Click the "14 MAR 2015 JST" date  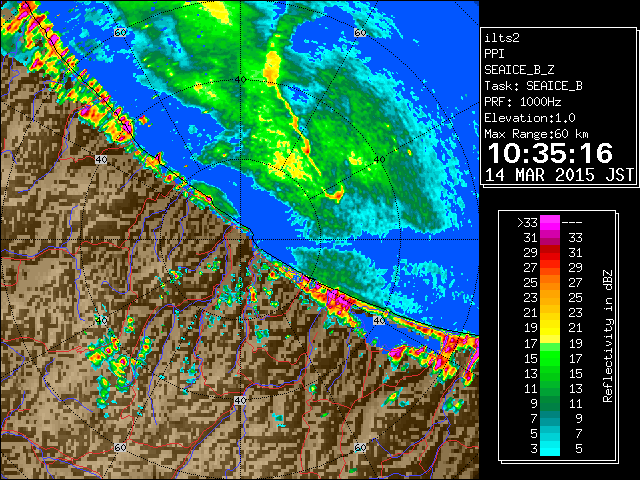(x=559, y=175)
